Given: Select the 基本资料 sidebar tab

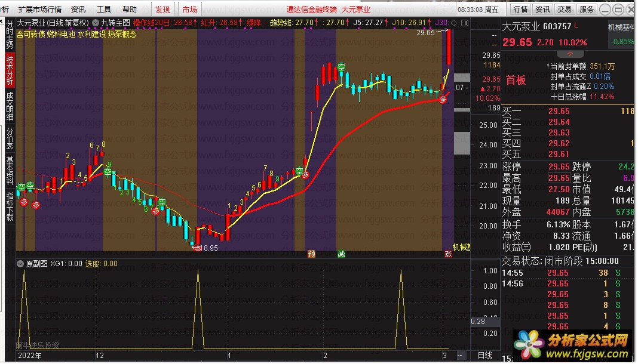Looking at the screenshot, I should coord(10,171).
